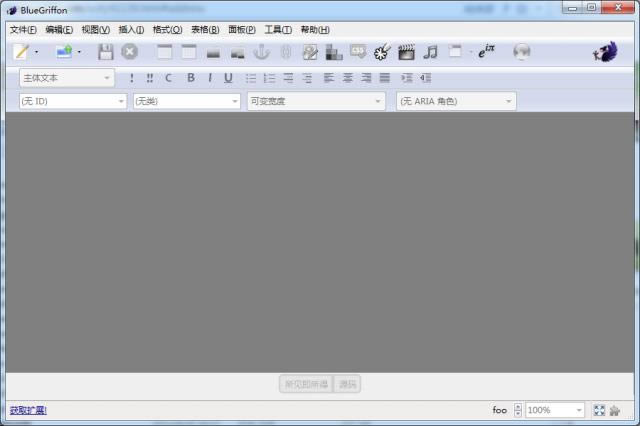The width and height of the screenshot is (640, 426).
Task: Increase indent of paragraph
Action: coord(407,78)
